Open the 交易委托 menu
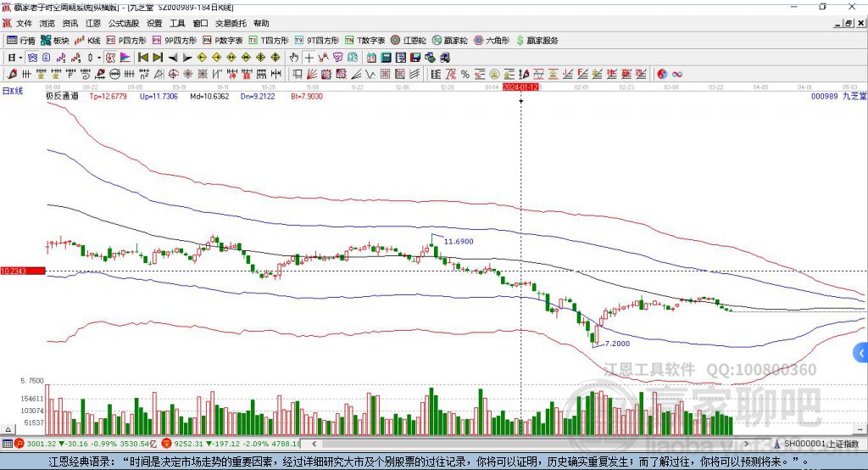Viewport: 868px width, 470px height. 231,23
